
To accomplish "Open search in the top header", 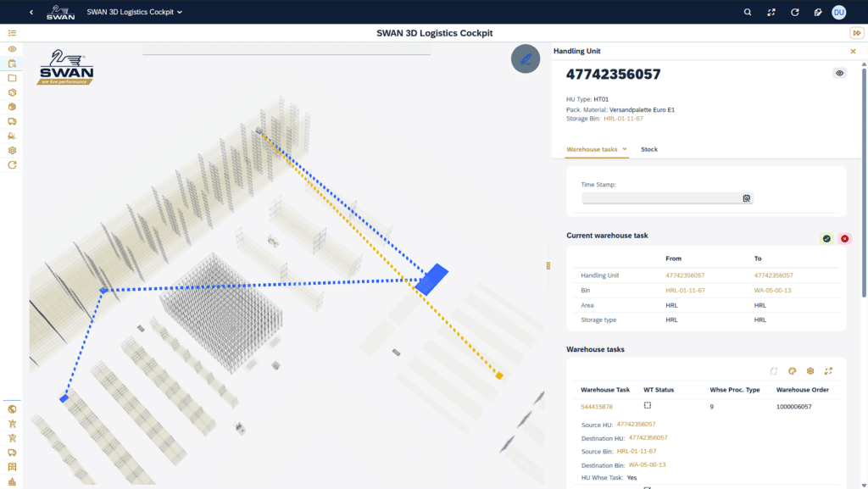I will (x=748, y=12).
